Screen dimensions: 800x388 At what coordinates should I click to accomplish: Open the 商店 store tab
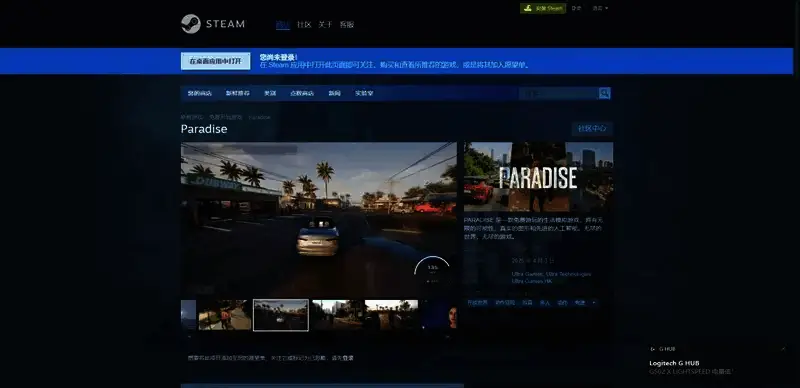pos(283,25)
